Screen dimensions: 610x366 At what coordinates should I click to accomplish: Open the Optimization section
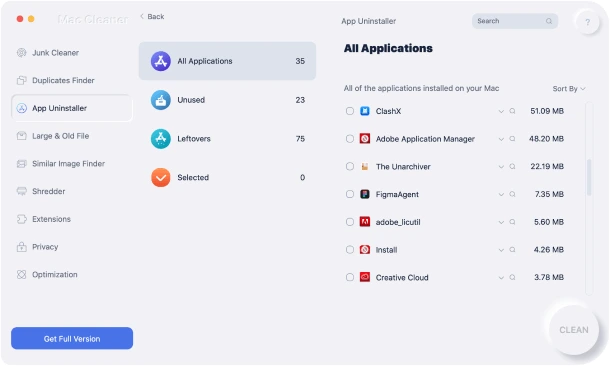tap(54, 275)
